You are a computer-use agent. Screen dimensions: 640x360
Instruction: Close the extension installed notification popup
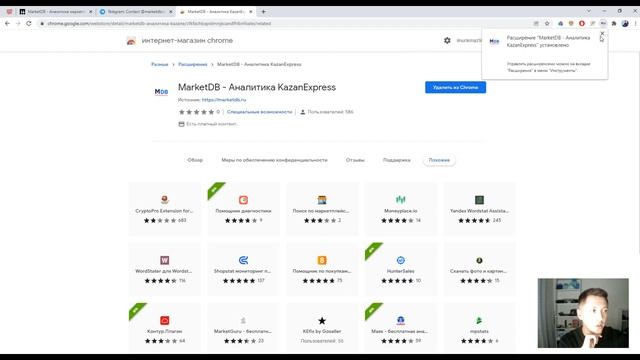[602, 34]
